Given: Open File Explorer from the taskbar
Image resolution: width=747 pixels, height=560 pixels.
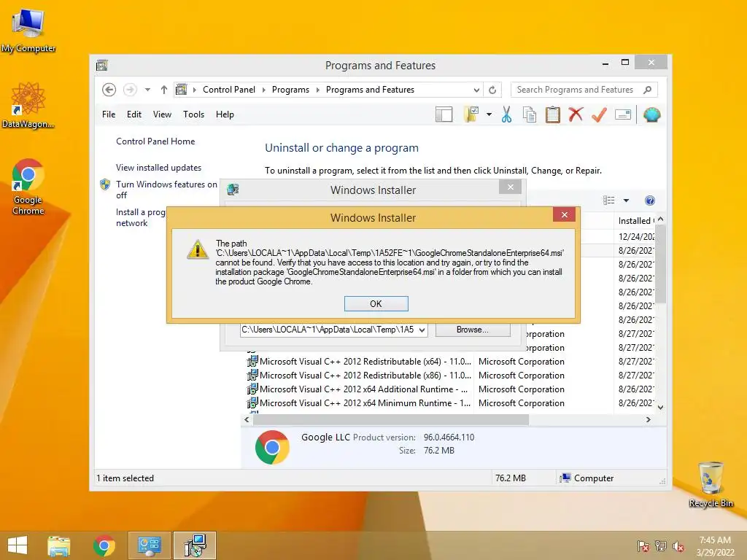Looking at the screenshot, I should (59, 545).
